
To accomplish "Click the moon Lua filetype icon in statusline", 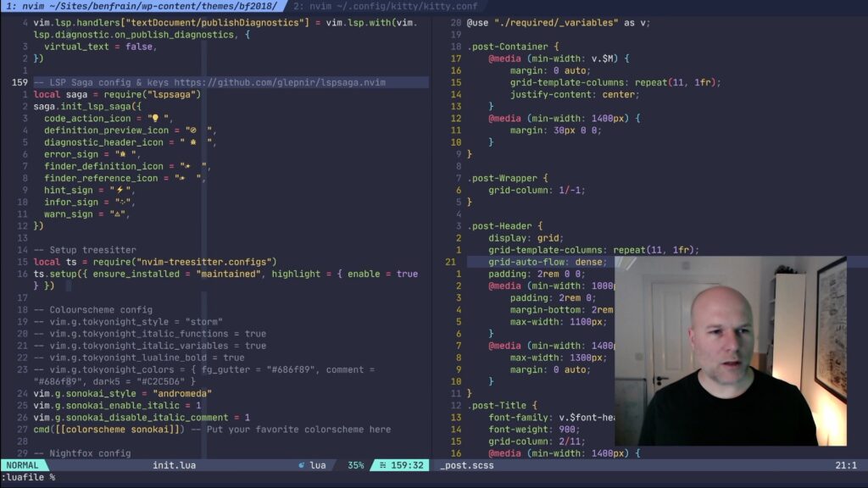I will coord(302,465).
